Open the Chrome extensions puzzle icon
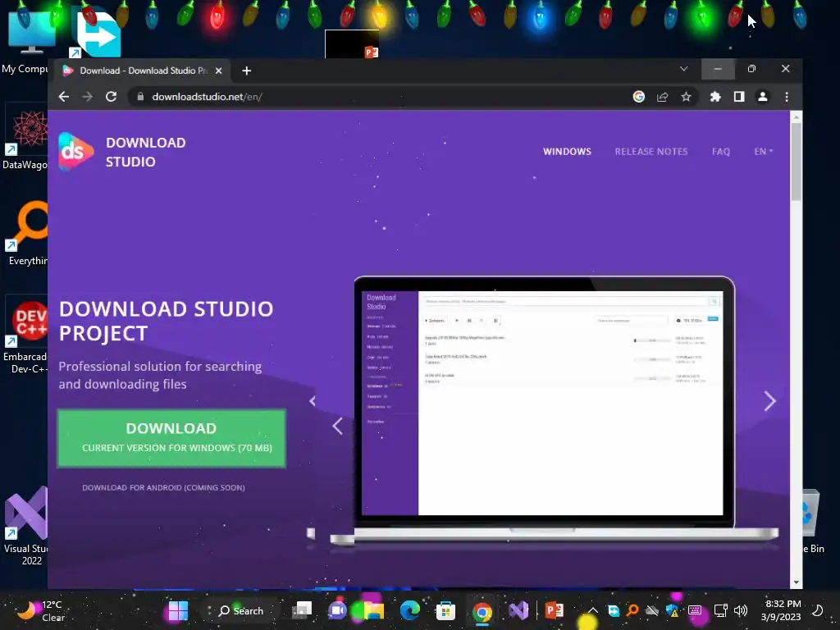Viewport: 840px width, 630px height. [715, 97]
